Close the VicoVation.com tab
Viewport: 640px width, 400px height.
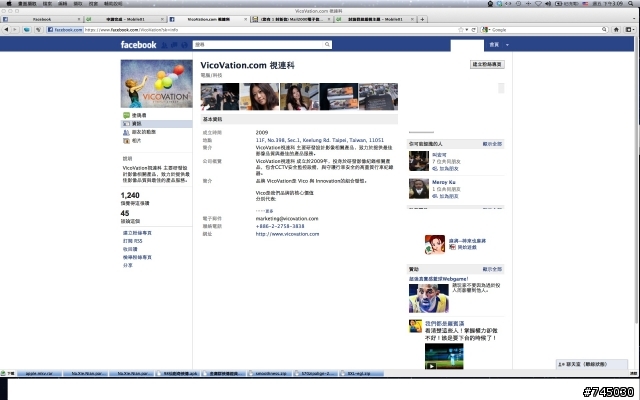tap(246, 19)
